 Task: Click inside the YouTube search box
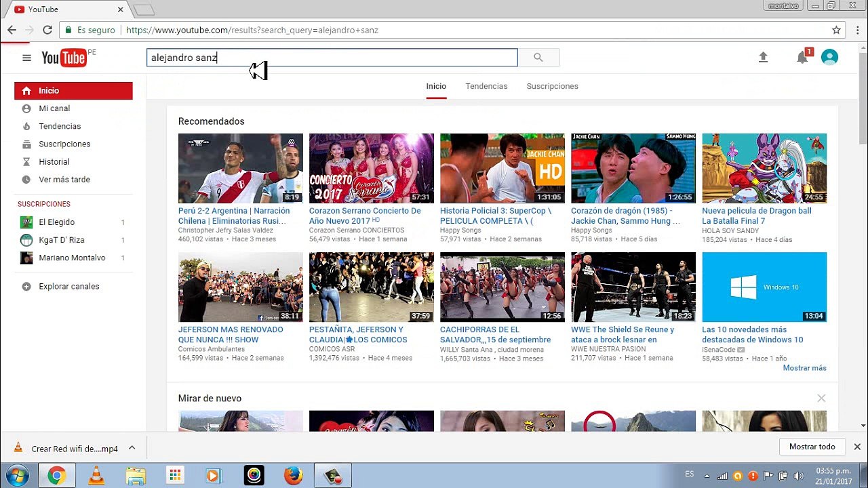tap(332, 58)
